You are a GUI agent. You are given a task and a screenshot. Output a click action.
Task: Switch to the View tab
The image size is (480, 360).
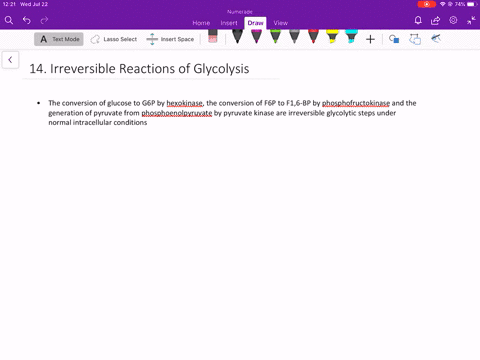(x=281, y=23)
